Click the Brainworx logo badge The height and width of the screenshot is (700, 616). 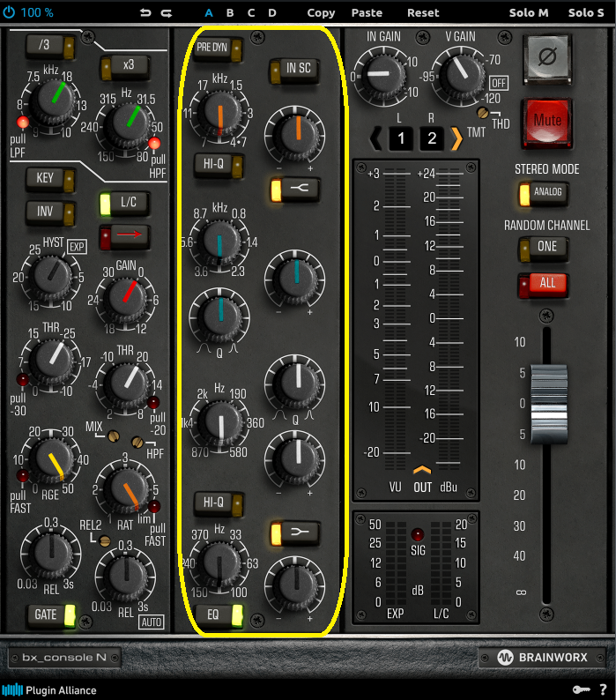coord(543,657)
